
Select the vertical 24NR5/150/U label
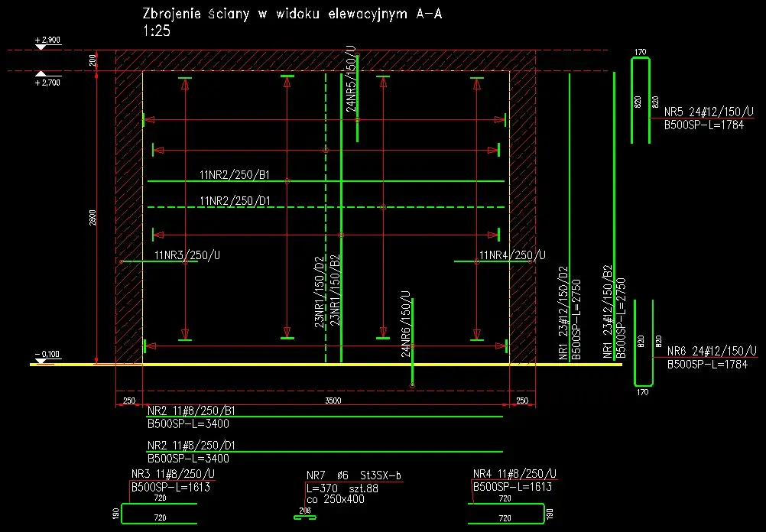pyautogui.click(x=351, y=79)
